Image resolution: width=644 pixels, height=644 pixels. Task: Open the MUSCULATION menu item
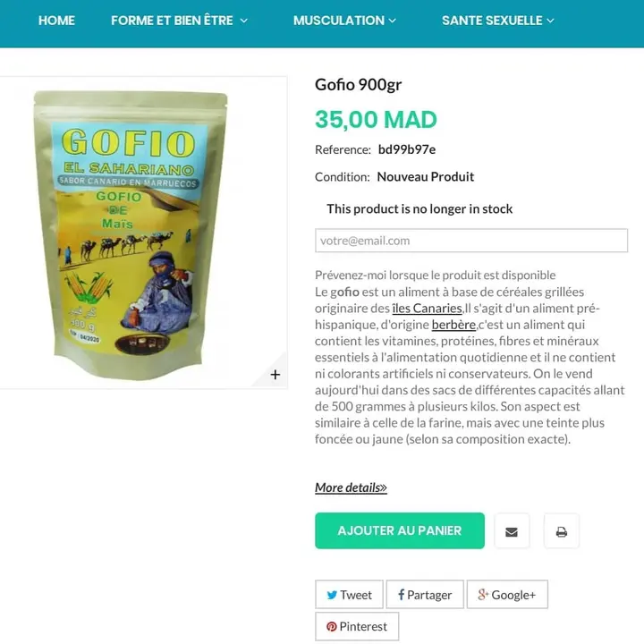(339, 21)
